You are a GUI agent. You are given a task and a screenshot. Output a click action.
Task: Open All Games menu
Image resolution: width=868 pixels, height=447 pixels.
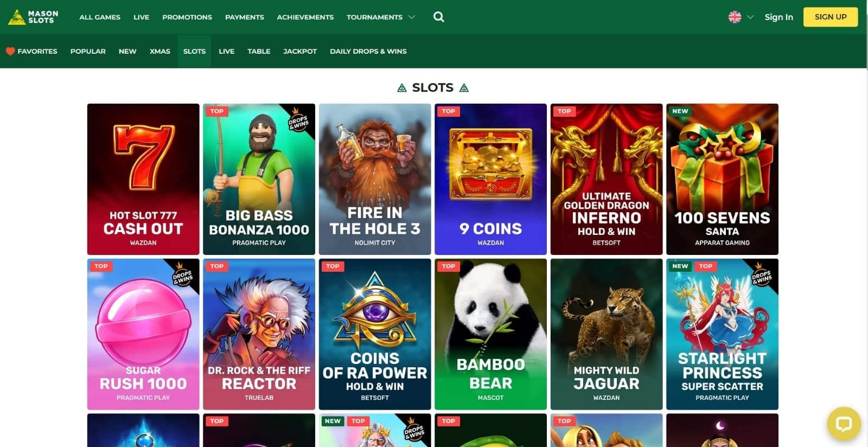point(100,17)
